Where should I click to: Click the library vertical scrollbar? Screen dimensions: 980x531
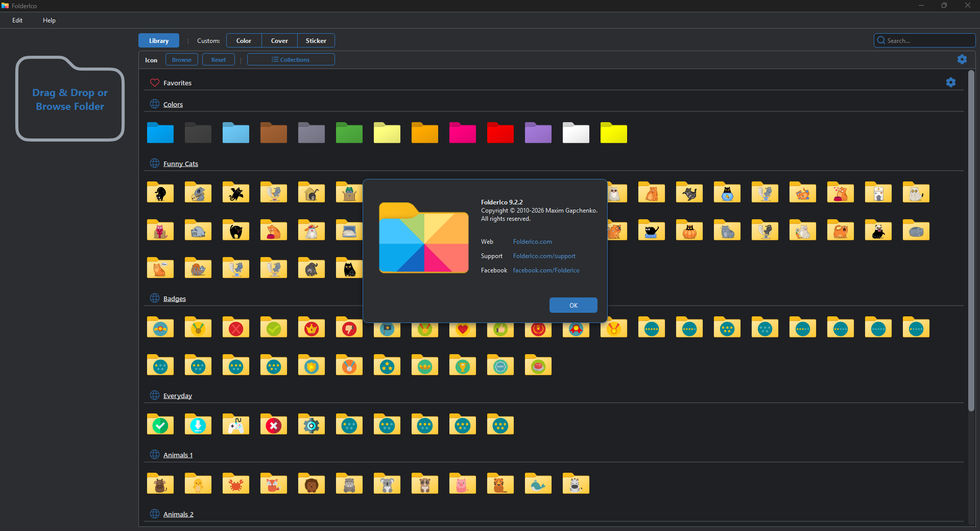[x=971, y=240]
